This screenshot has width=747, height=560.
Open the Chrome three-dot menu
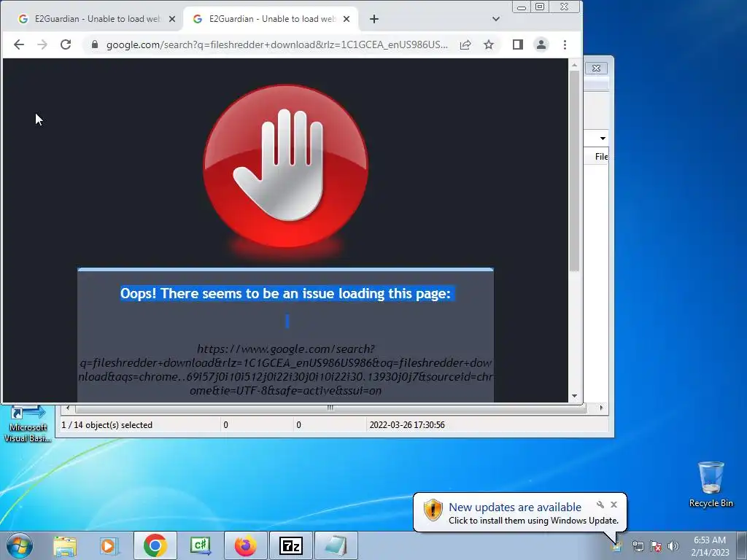click(565, 44)
